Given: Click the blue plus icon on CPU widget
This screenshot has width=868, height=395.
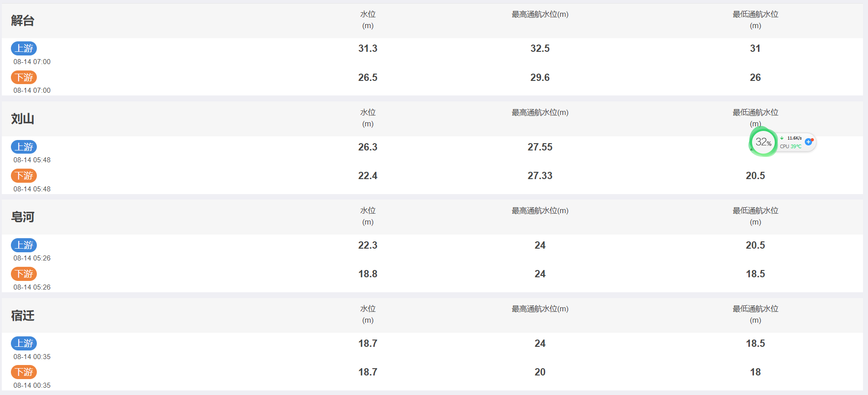Looking at the screenshot, I should pos(808,142).
